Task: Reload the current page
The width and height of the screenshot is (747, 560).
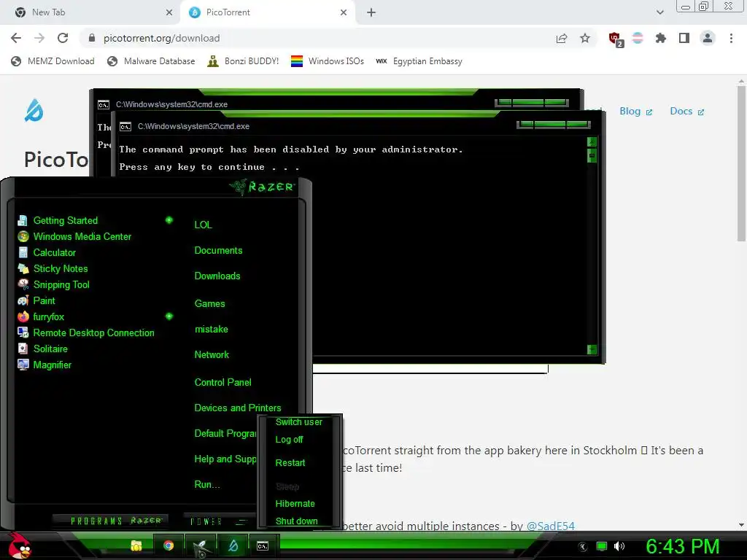Action: click(x=63, y=38)
